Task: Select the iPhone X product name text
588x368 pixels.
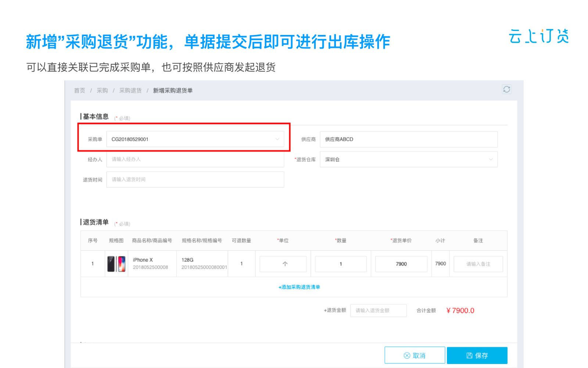Action: [x=143, y=260]
